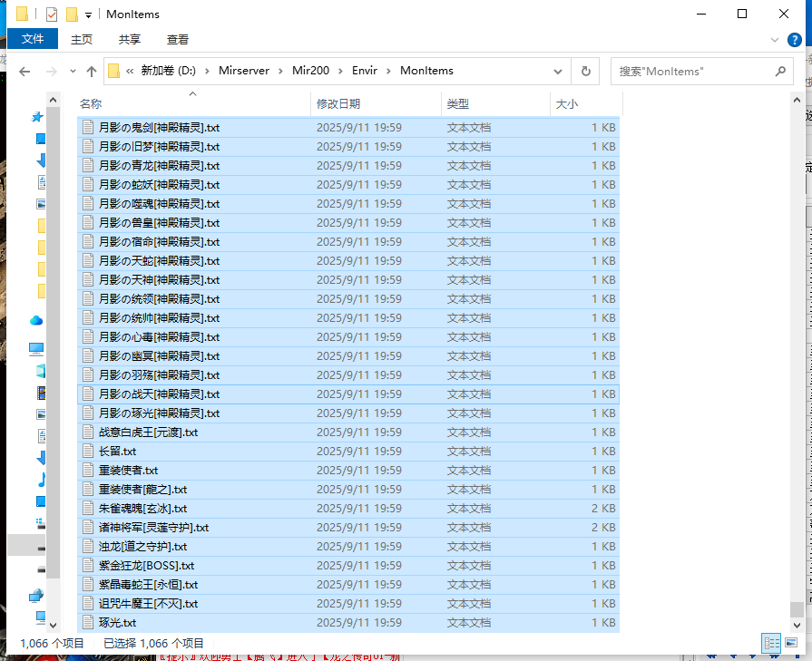Select file 月影の战天[神殿精灵].txt
This screenshot has width=812, height=661.
tap(348, 394)
